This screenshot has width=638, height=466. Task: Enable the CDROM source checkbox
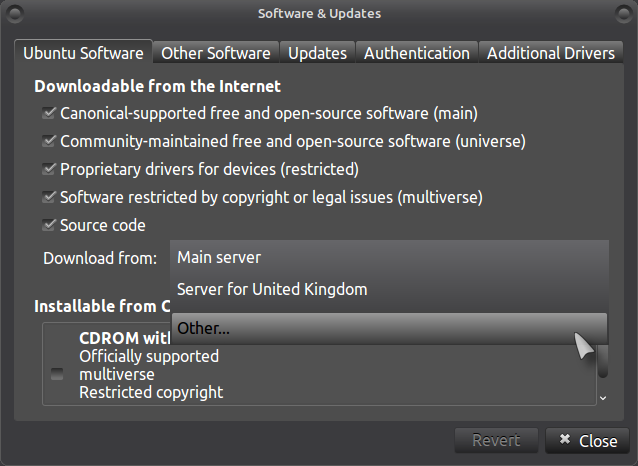point(57,374)
